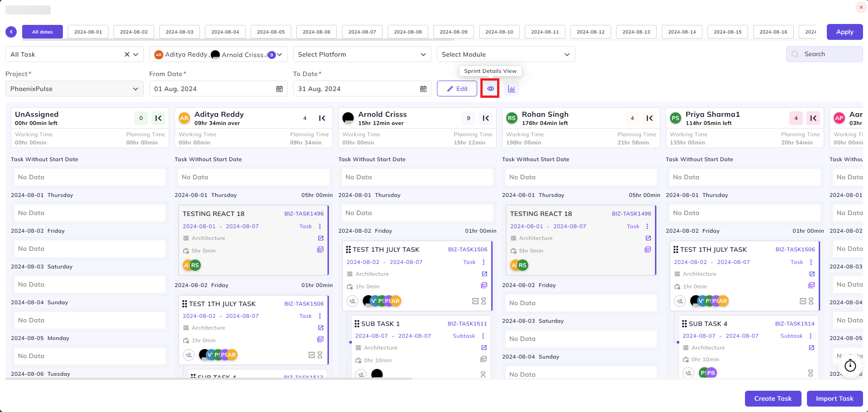Expand the Select Module dropdown
The image size is (868, 412).
506,54
